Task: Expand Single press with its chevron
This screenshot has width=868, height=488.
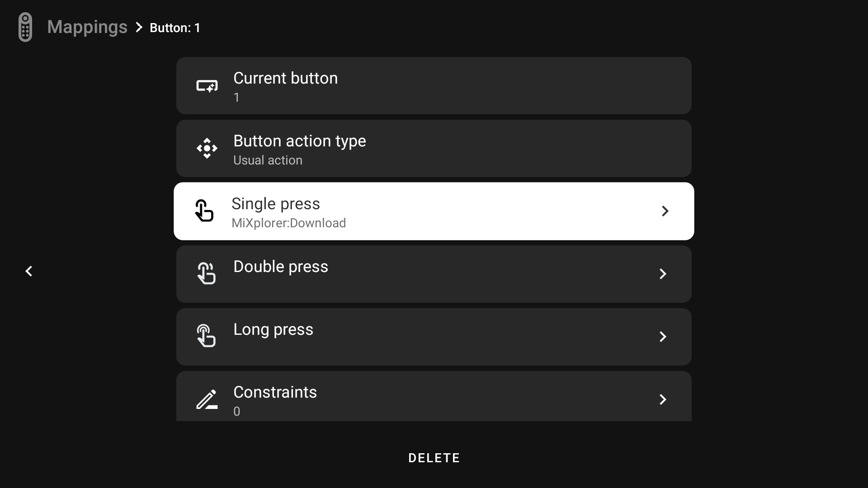Action: [665, 211]
